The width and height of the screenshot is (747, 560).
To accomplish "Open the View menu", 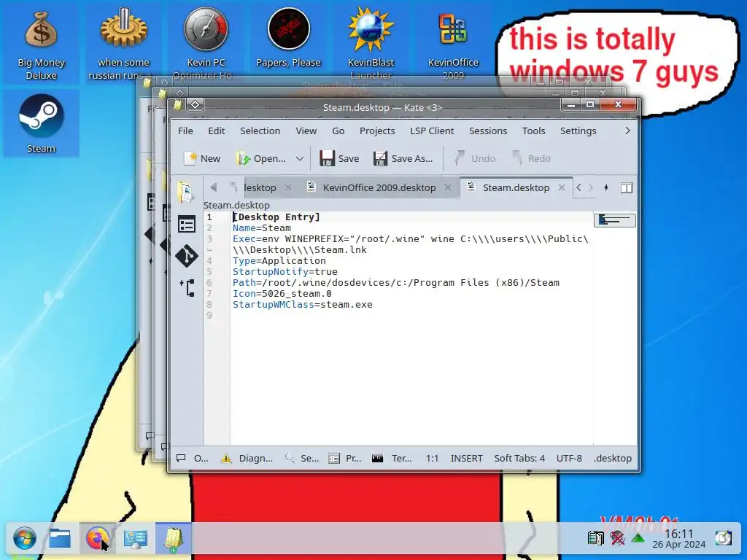I will (306, 131).
